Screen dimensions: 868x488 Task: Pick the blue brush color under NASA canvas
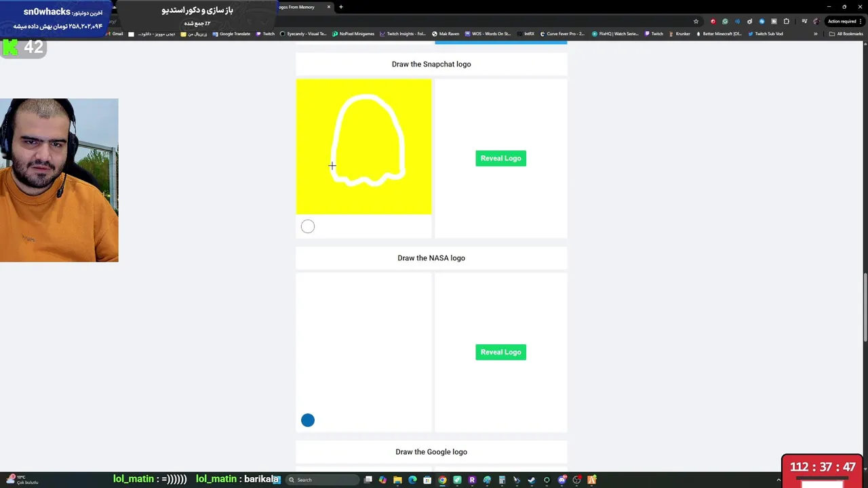click(x=308, y=420)
